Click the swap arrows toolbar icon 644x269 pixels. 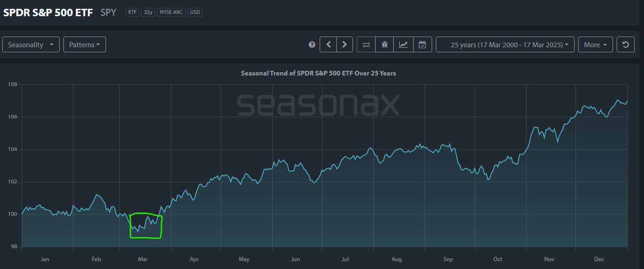pos(366,44)
